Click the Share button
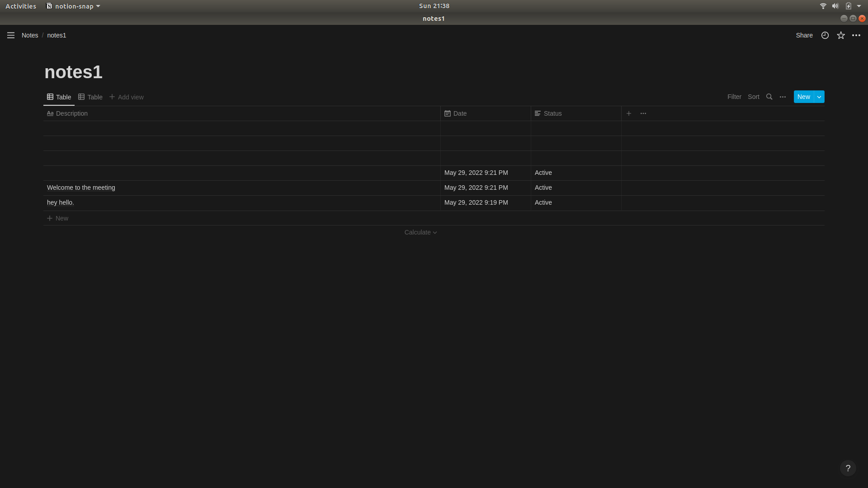Image resolution: width=868 pixels, height=488 pixels. click(x=804, y=35)
